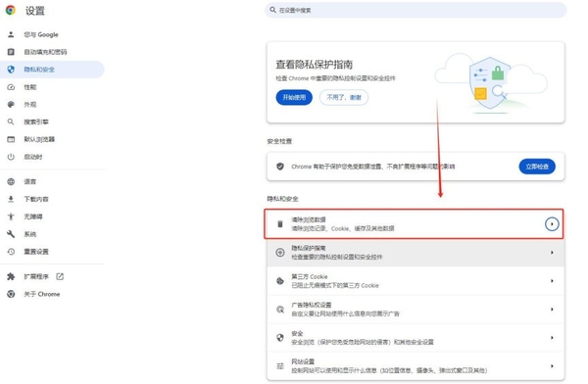The height and width of the screenshot is (384, 588).
Task: Open the 系统 wrench icon
Action: click(11, 234)
